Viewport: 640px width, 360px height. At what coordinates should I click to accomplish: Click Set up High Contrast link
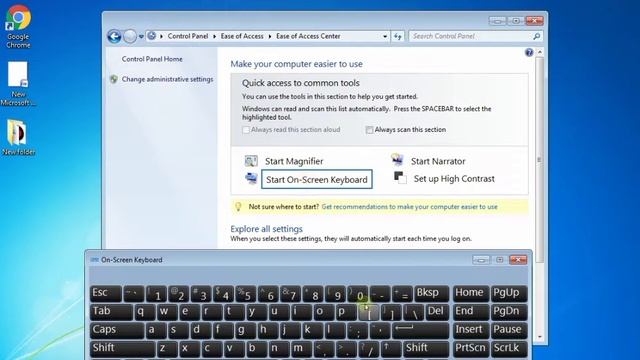coord(454,179)
